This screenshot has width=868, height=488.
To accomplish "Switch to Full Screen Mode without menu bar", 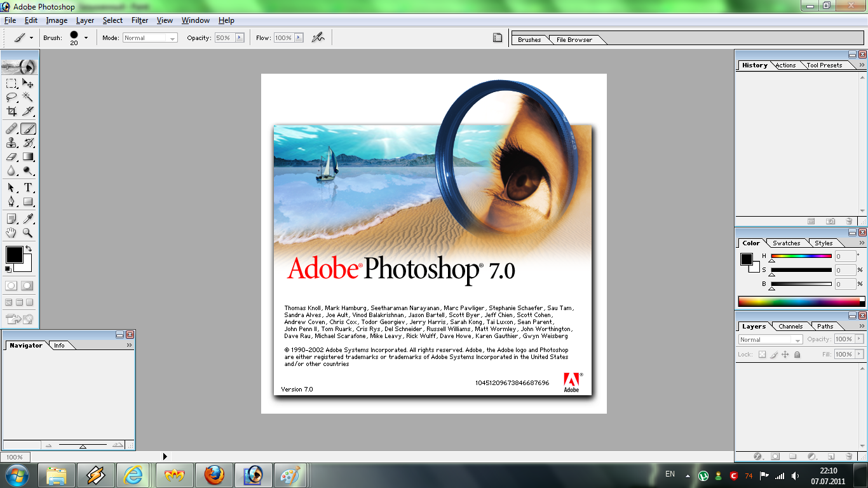I will (29, 302).
